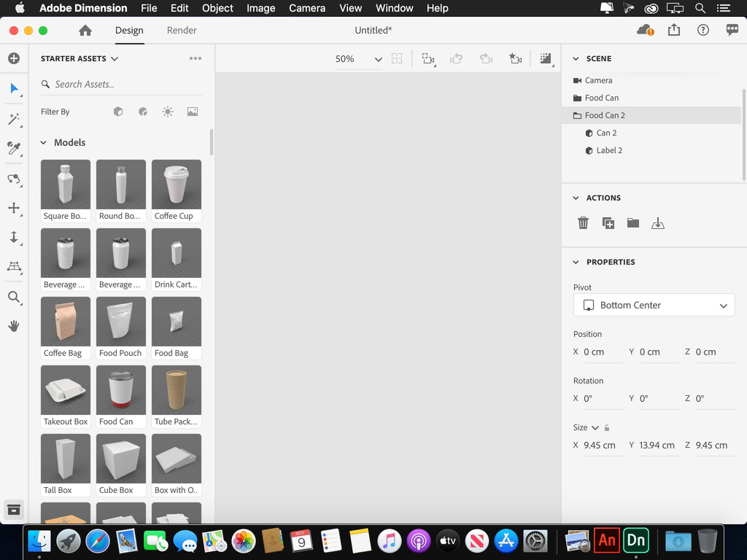Filter assets by images
Image resolution: width=747 pixels, height=560 pixels.
tap(193, 112)
